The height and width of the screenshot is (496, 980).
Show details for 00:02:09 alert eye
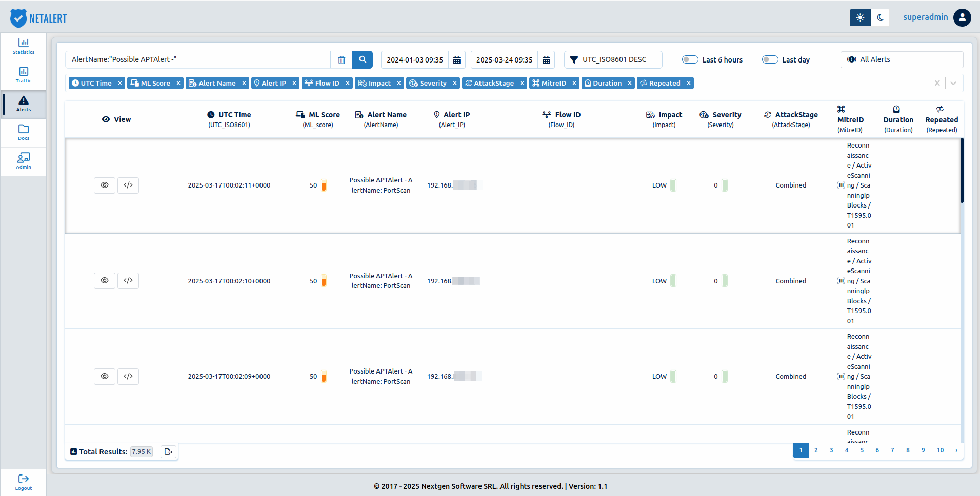(105, 376)
